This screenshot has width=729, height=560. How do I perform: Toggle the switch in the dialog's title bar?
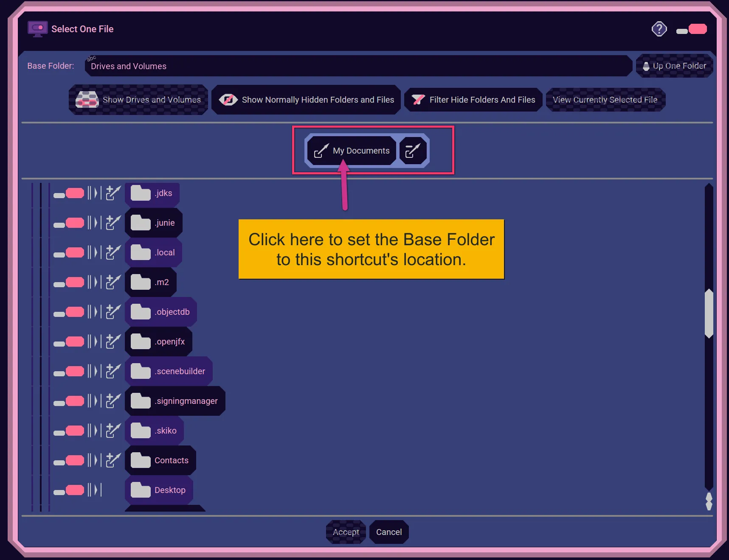click(x=692, y=29)
